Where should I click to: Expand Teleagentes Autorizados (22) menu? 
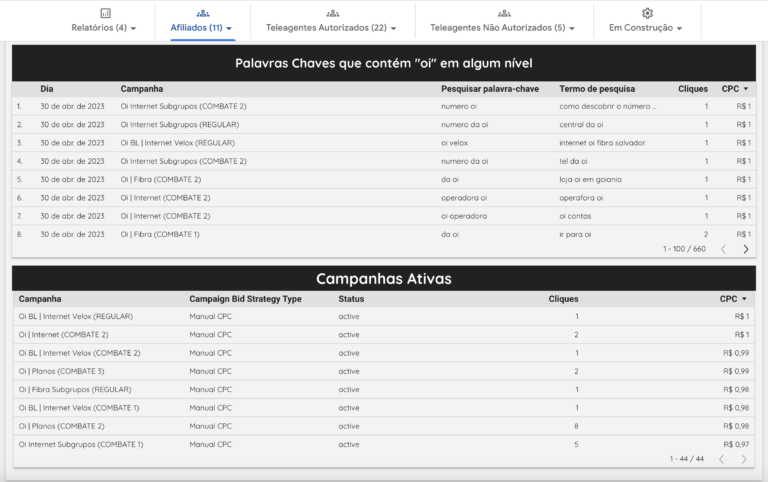330,28
